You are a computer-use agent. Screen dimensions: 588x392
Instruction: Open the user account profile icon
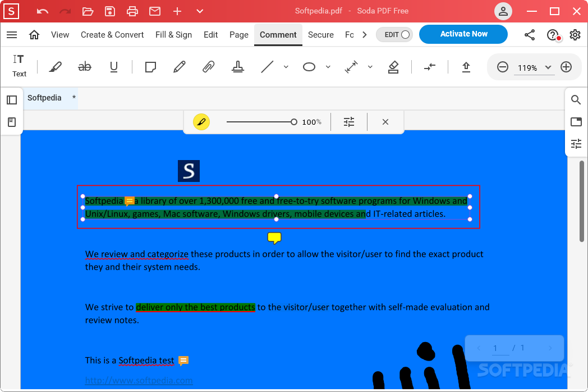click(503, 11)
